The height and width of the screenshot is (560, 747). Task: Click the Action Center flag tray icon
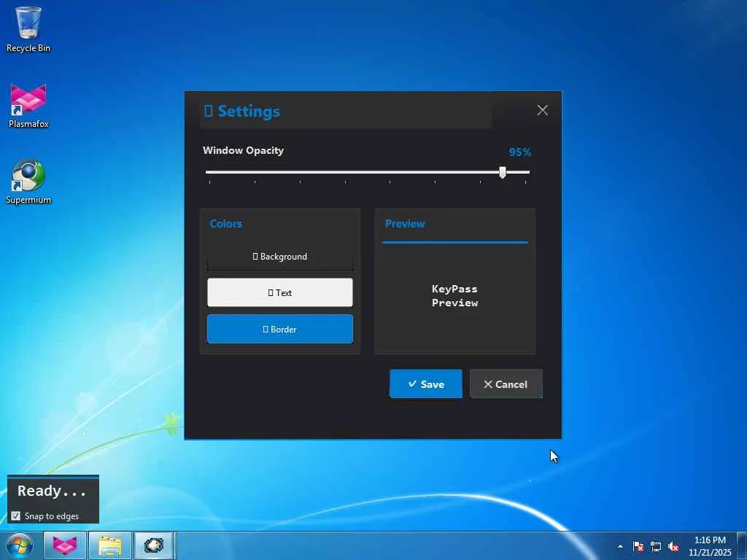pyautogui.click(x=638, y=546)
